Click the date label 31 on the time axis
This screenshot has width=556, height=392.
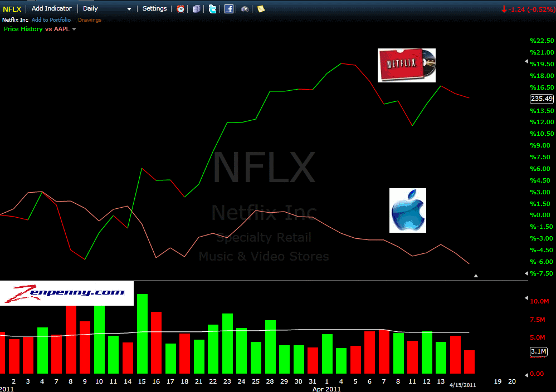tap(313, 381)
